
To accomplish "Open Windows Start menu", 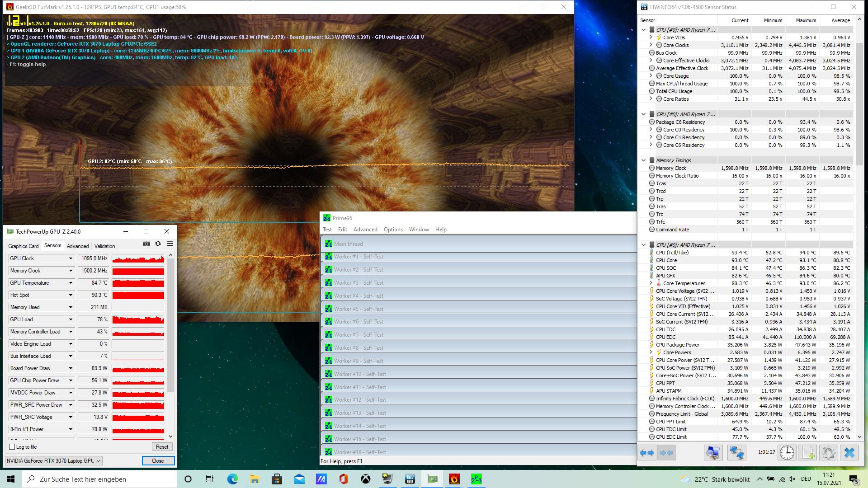I will [11, 479].
